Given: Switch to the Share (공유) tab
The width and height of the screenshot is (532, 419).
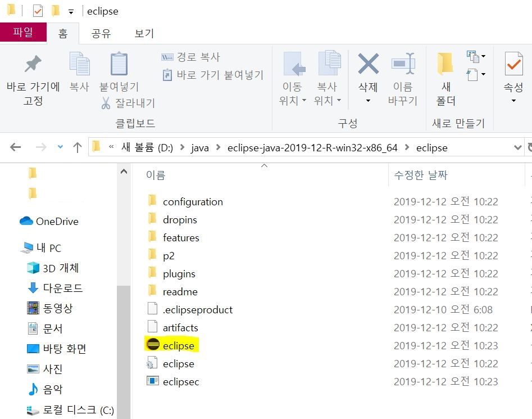Looking at the screenshot, I should [101, 34].
